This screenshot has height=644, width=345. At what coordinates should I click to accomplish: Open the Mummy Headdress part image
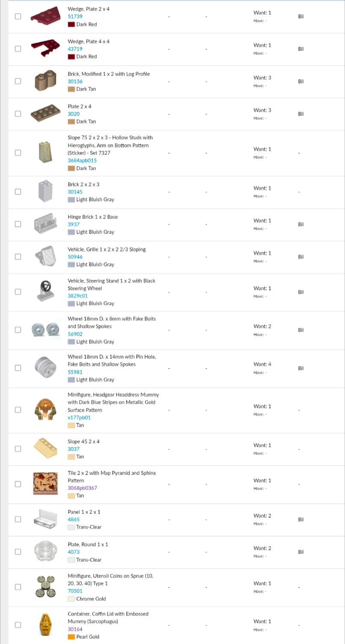click(x=45, y=410)
